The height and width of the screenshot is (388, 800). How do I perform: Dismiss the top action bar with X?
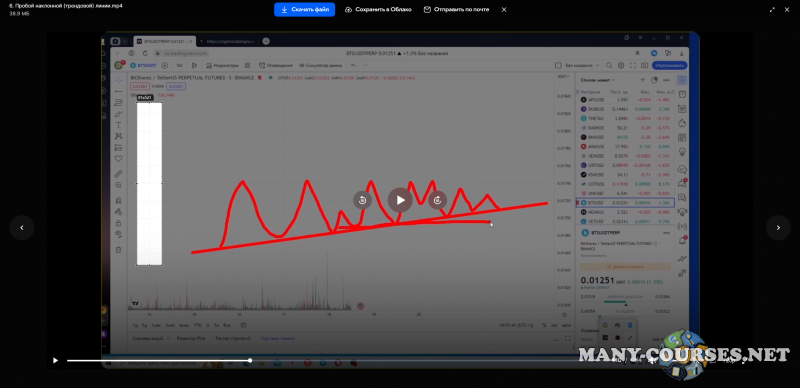click(x=504, y=10)
